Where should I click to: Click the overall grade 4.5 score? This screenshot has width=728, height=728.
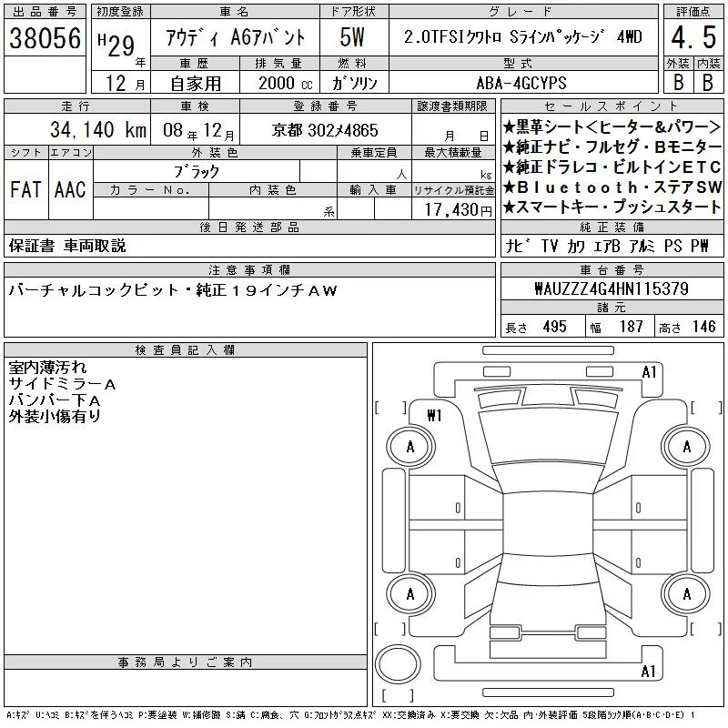pyautogui.click(x=693, y=38)
